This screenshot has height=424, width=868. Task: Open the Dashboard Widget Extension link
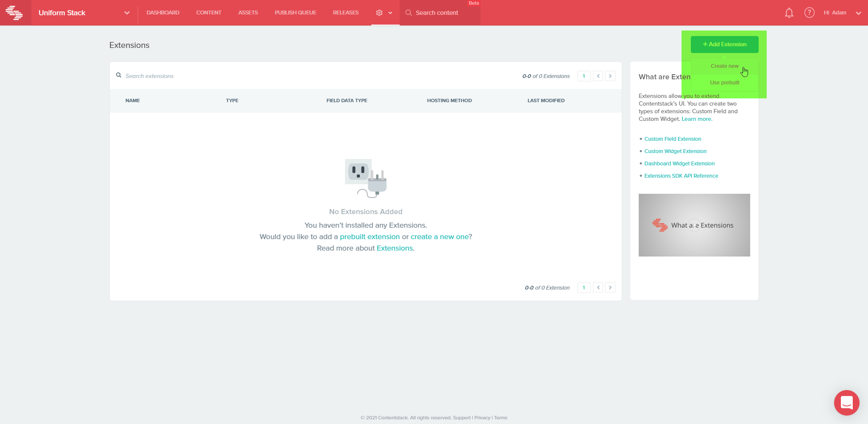point(679,164)
